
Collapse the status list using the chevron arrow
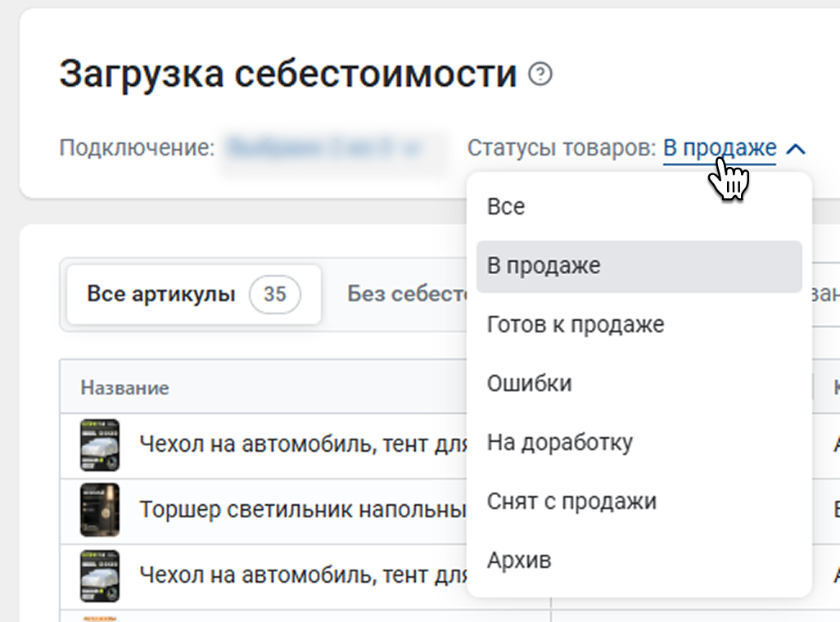coord(796,149)
